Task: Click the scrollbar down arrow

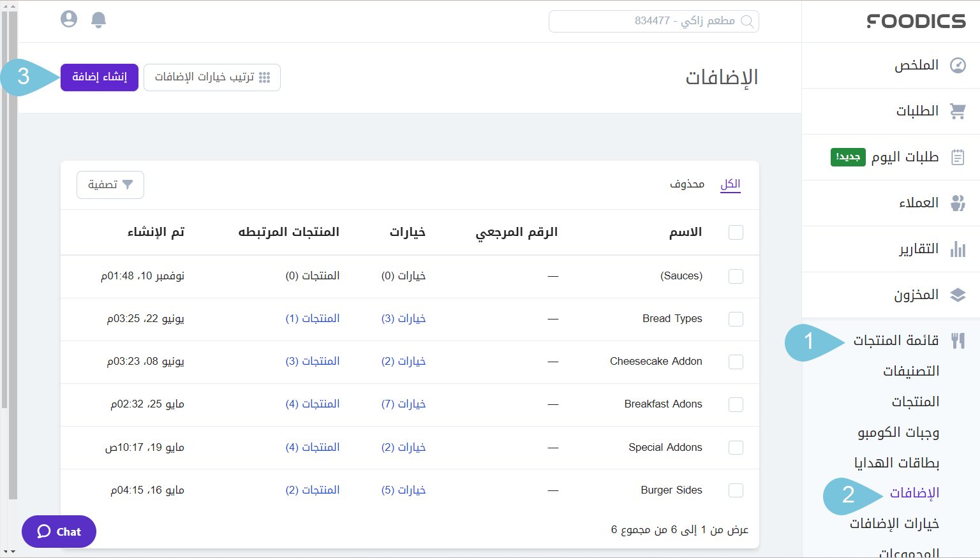Action: click(13, 552)
